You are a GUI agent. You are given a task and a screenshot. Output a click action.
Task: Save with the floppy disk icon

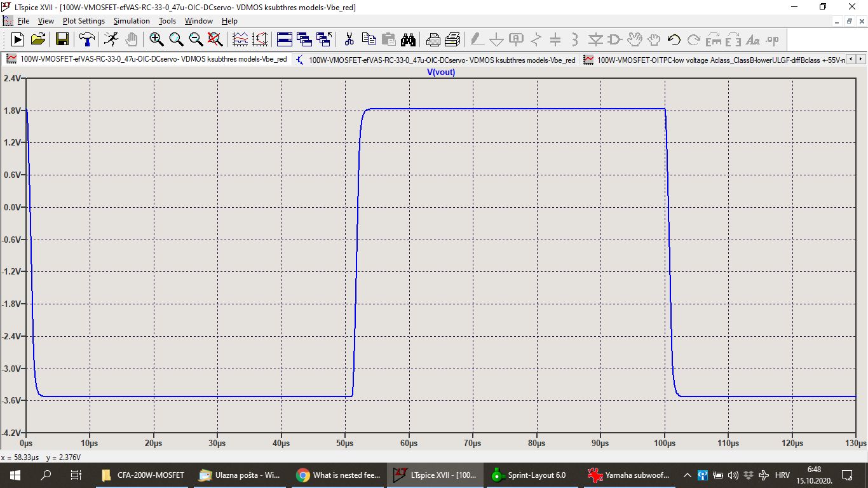pyautogui.click(x=62, y=39)
